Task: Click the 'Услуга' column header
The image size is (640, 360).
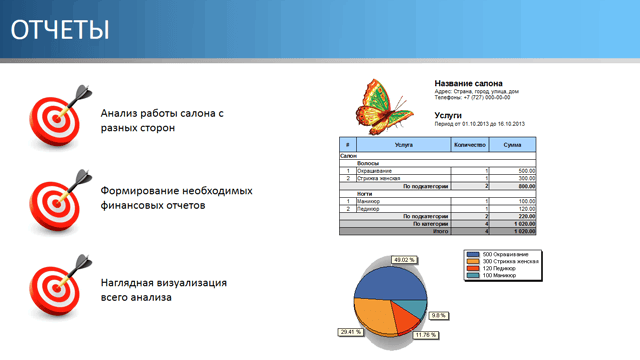Action: pyautogui.click(x=404, y=144)
